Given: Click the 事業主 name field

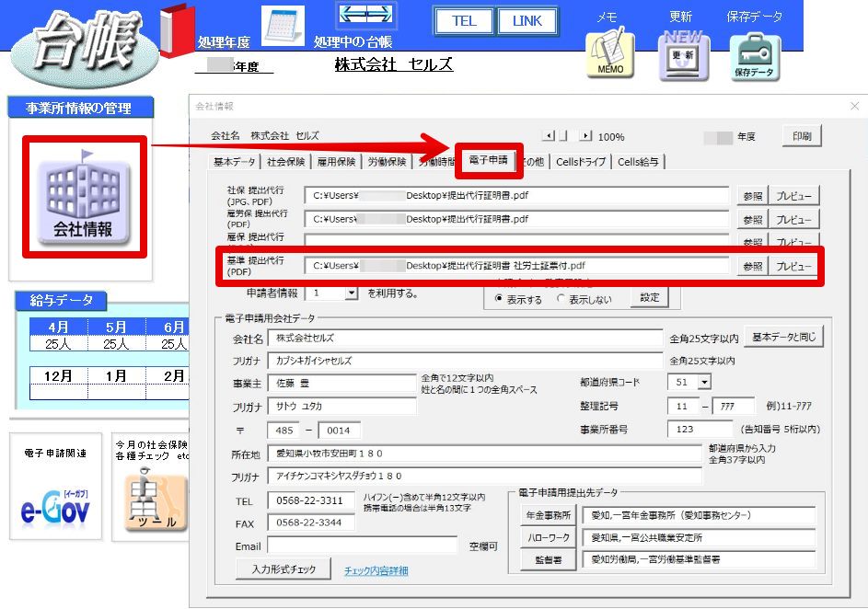Looking at the screenshot, I should pyautogui.click(x=341, y=383).
